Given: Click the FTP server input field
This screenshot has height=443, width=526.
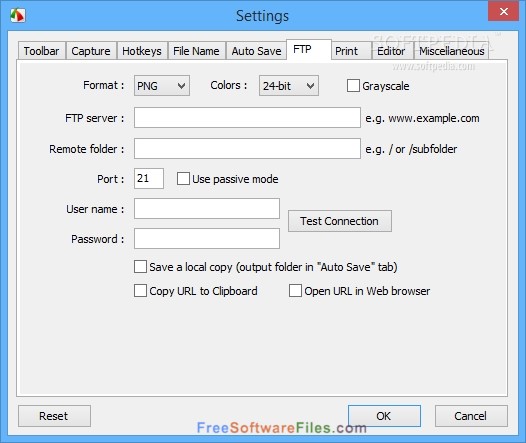Looking at the screenshot, I should (x=247, y=118).
